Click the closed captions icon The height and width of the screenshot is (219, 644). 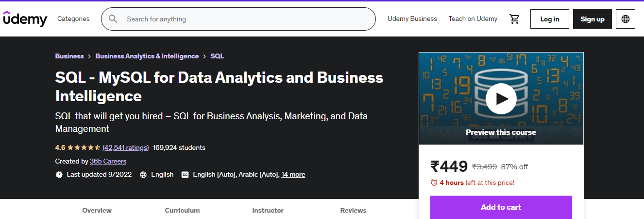pos(185,174)
